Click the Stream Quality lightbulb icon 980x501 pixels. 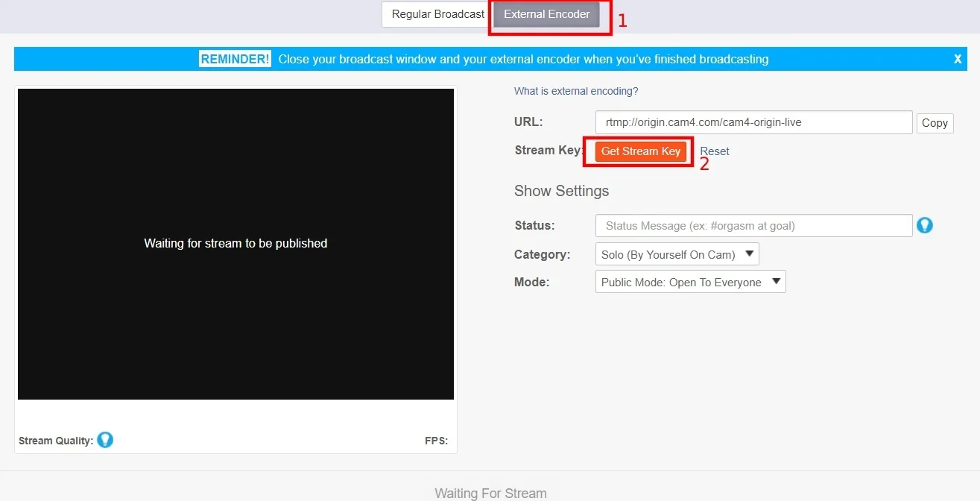click(x=105, y=440)
